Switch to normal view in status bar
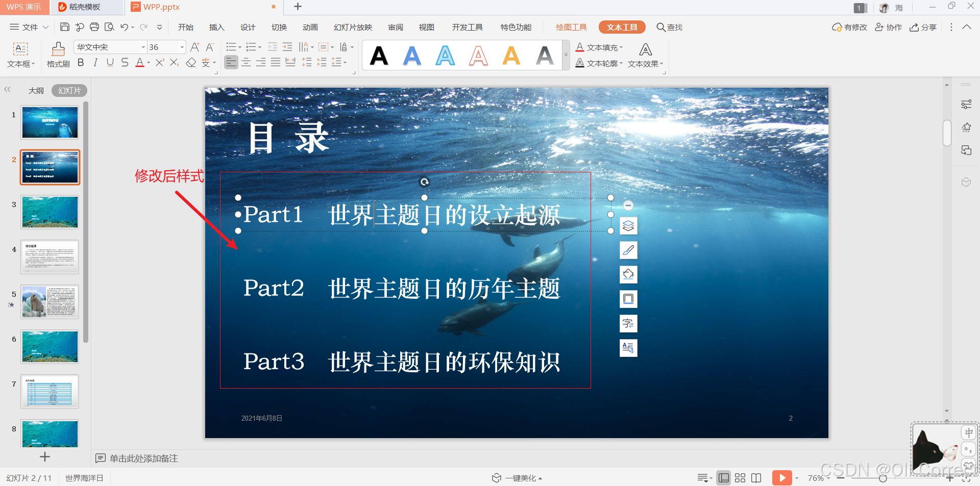This screenshot has width=980, height=486. tap(723, 478)
